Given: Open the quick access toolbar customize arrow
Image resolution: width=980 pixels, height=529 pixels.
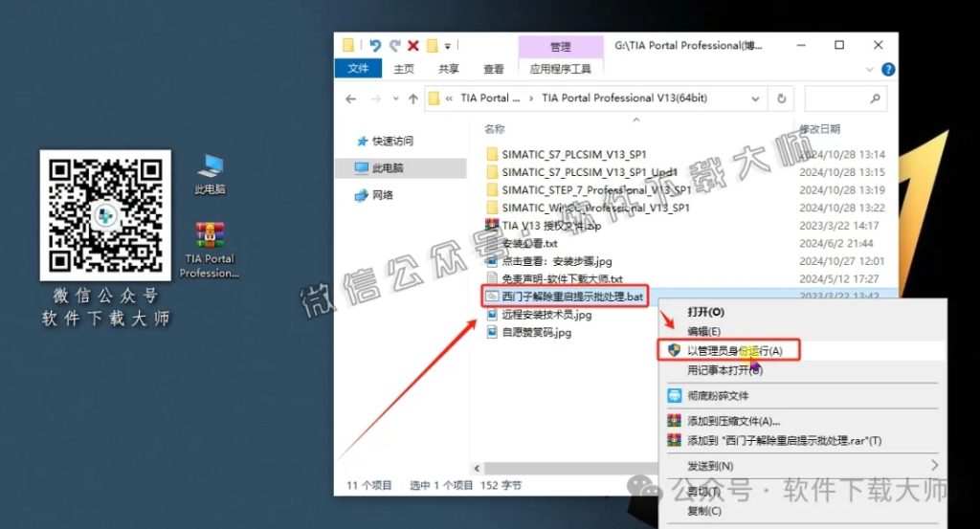Looking at the screenshot, I should 448,46.
